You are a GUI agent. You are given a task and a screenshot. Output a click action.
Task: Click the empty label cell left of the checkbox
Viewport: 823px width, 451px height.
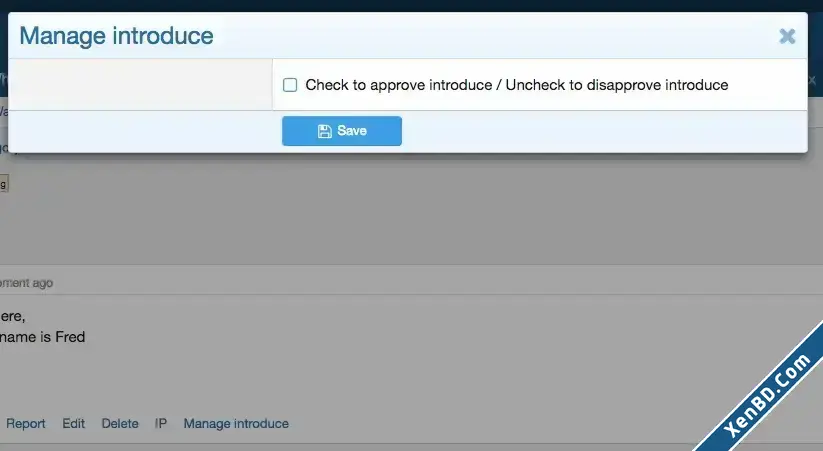coord(140,85)
